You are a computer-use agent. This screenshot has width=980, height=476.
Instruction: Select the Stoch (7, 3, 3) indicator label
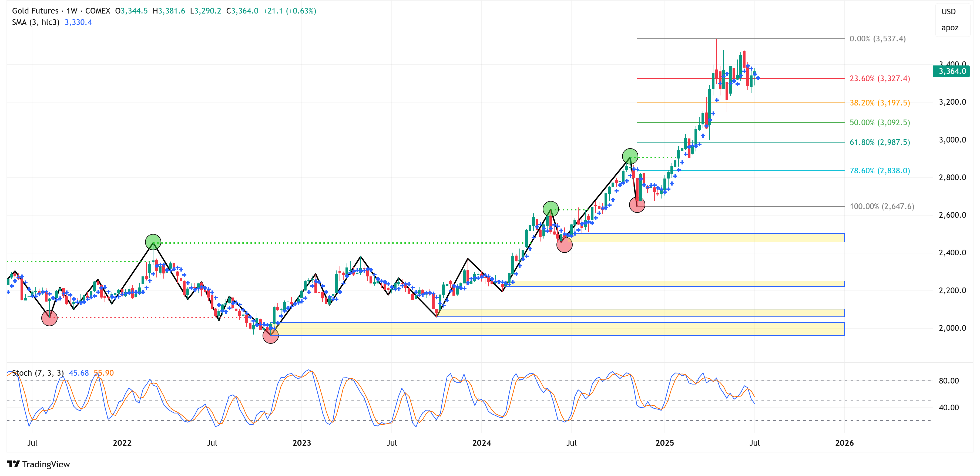[38, 373]
